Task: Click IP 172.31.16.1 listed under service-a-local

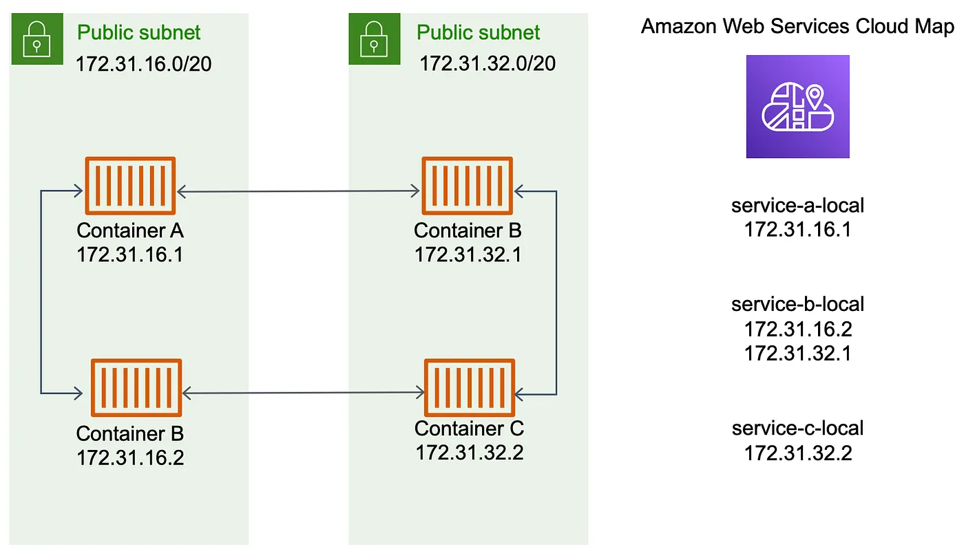Action: 797,229
